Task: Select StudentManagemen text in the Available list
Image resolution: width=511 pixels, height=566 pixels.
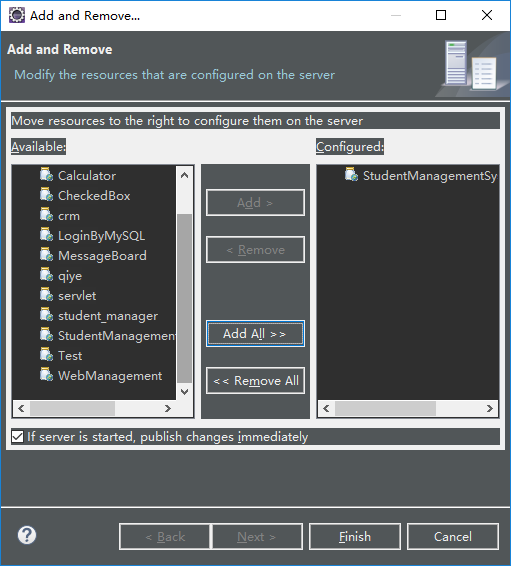Action: click(x=117, y=336)
